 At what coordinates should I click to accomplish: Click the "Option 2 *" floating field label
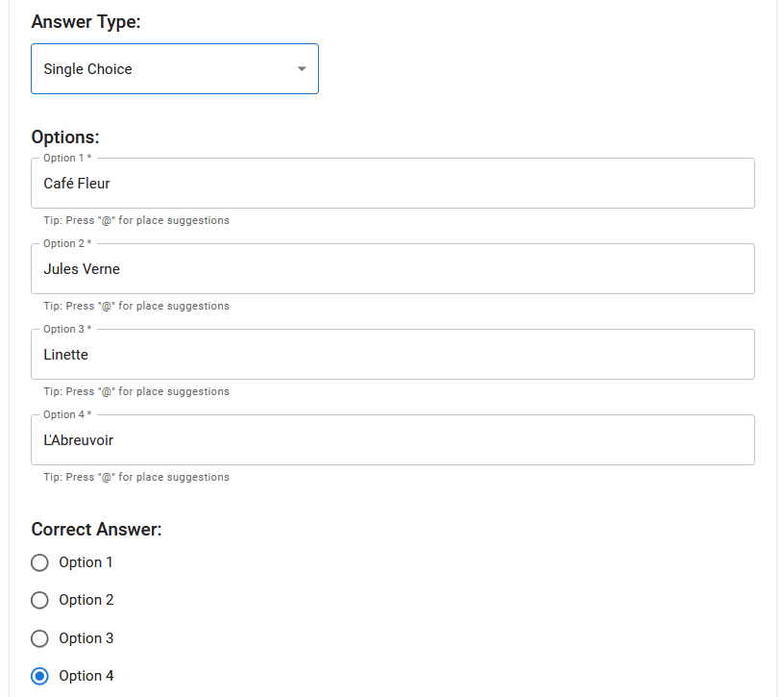click(x=67, y=243)
